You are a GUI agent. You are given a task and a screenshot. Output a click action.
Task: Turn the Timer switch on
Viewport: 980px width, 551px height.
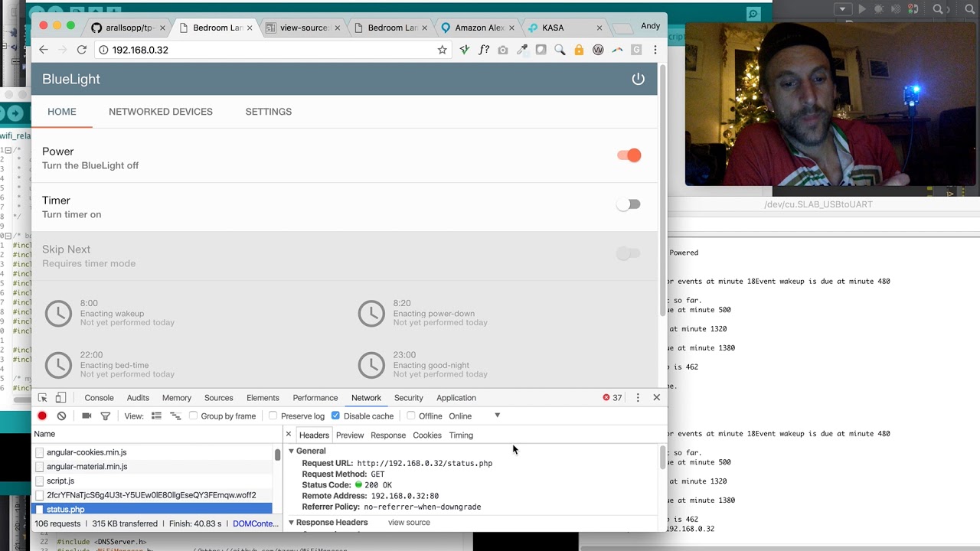629,204
